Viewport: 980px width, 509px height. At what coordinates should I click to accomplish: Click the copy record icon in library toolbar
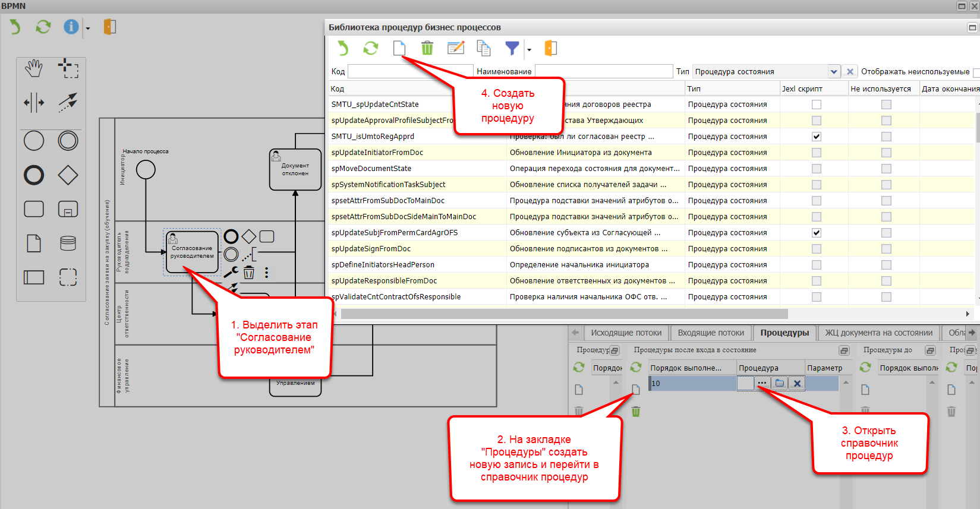click(x=484, y=48)
